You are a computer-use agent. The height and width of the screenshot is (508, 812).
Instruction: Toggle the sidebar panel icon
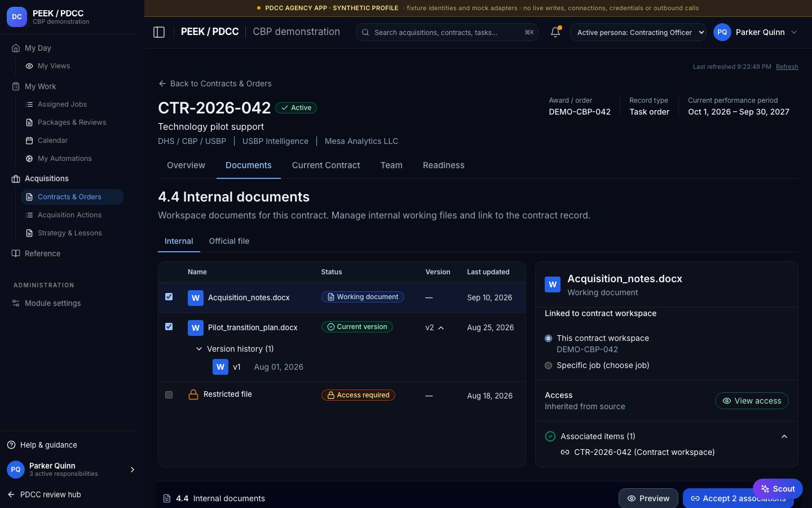[159, 32]
